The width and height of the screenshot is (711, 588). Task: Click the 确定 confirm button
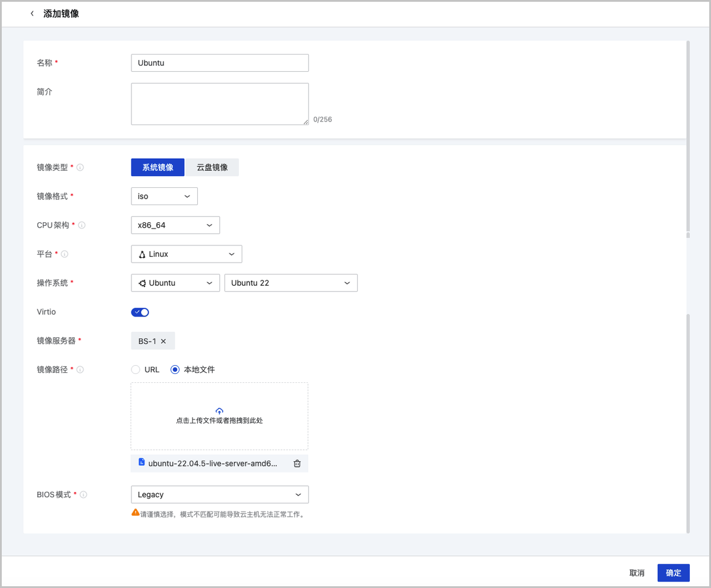click(x=673, y=573)
